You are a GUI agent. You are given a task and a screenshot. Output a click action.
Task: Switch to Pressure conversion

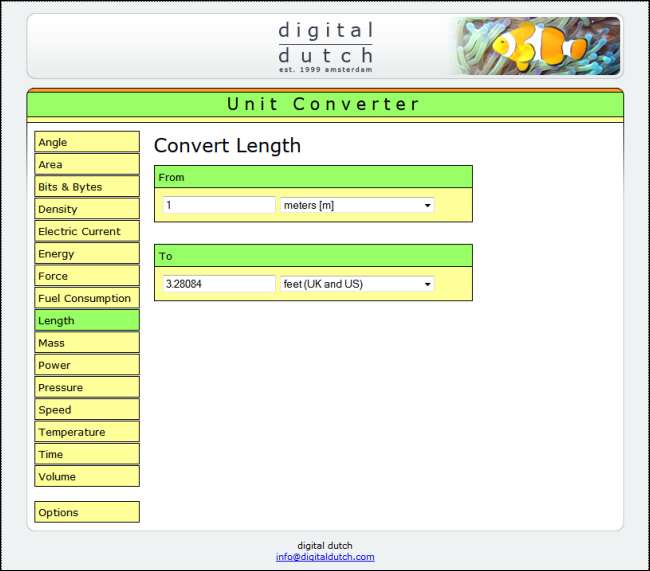[x=87, y=387]
